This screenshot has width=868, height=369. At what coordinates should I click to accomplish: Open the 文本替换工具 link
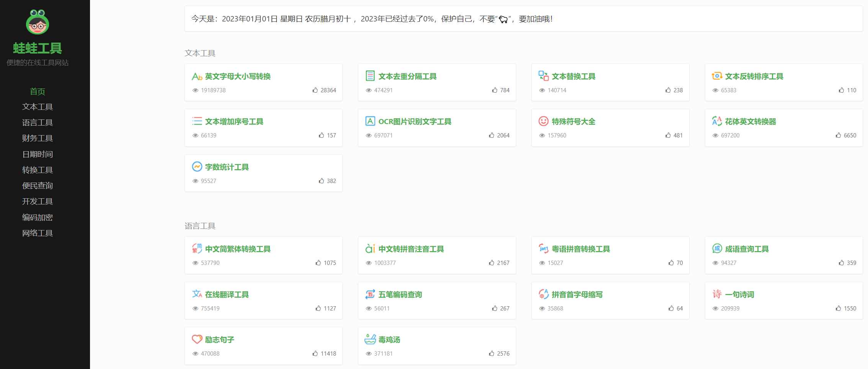[x=573, y=77]
